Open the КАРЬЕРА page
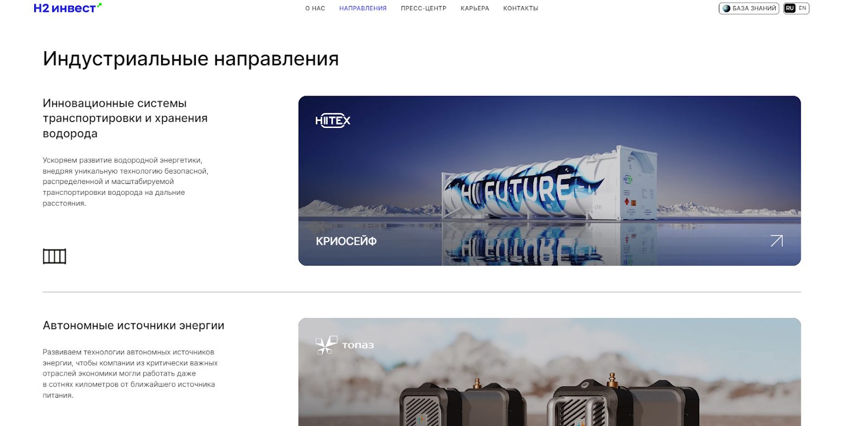868x426 pixels. tap(475, 8)
